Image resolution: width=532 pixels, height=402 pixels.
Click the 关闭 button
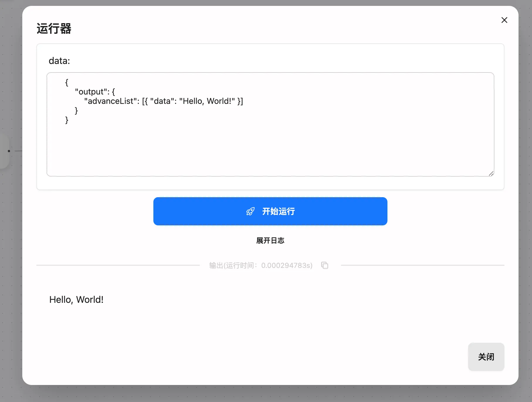pyautogui.click(x=486, y=357)
